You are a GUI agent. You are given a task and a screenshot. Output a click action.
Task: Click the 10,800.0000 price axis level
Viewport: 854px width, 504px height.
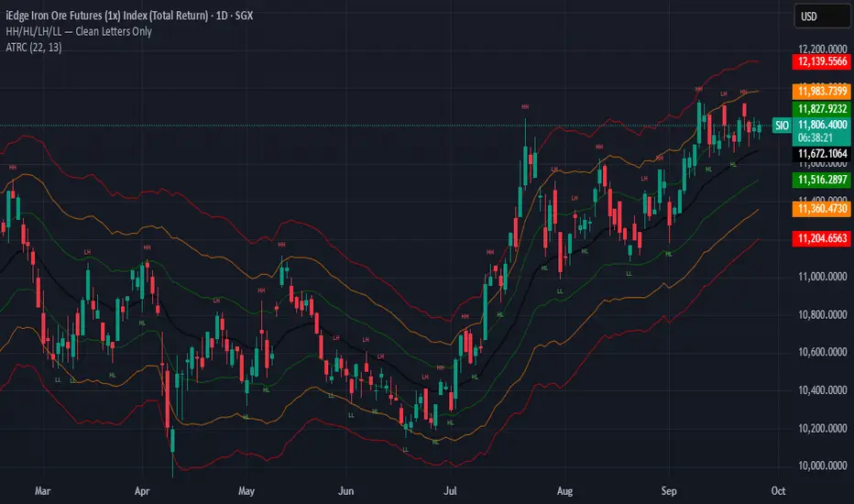pos(822,315)
